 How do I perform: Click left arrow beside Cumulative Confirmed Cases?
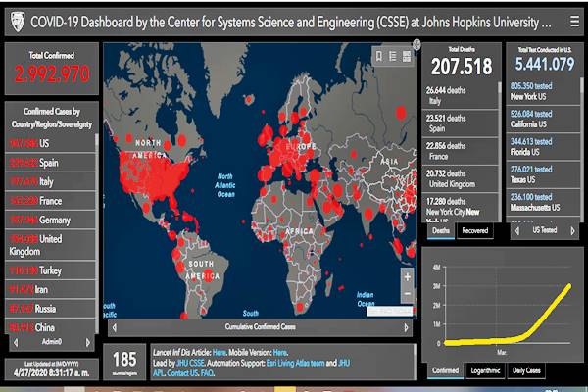(115, 327)
